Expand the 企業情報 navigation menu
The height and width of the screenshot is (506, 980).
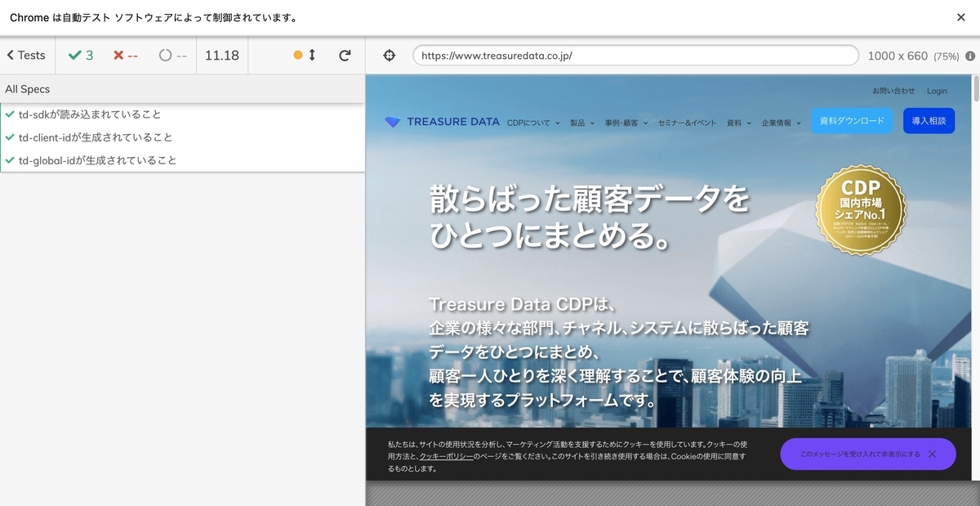(781, 123)
